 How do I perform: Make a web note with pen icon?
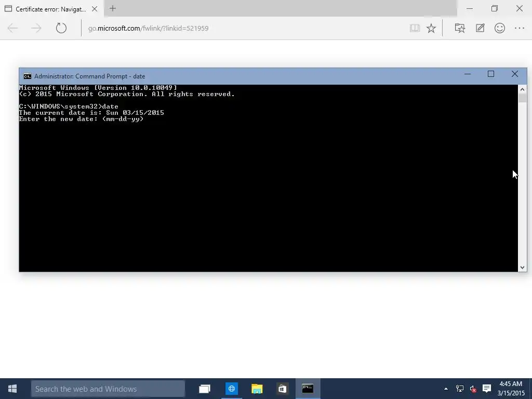480,28
